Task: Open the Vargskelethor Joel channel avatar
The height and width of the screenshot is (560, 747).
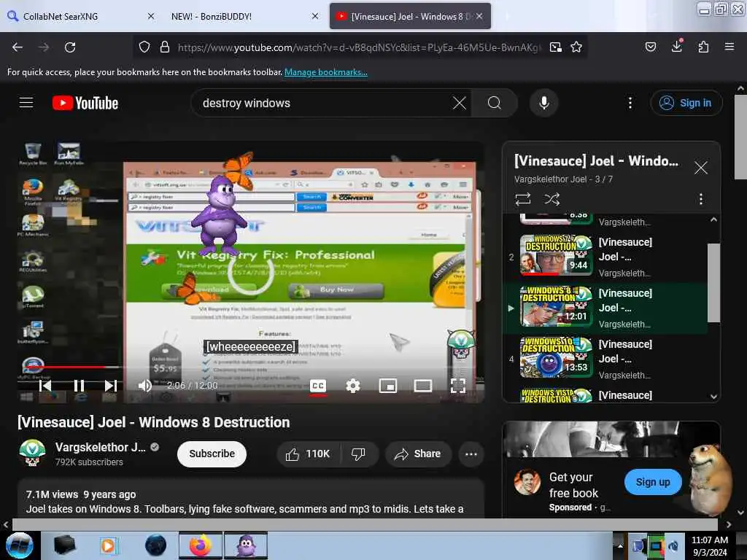Action: (32, 454)
